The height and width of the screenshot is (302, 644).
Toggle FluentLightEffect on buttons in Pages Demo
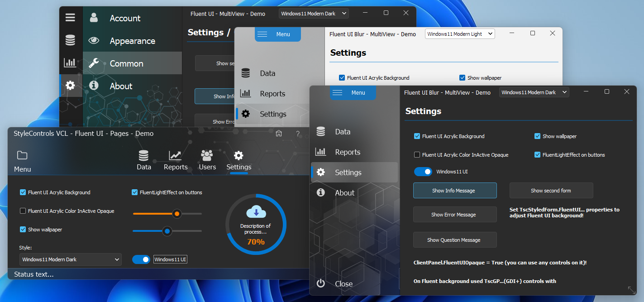[135, 192]
